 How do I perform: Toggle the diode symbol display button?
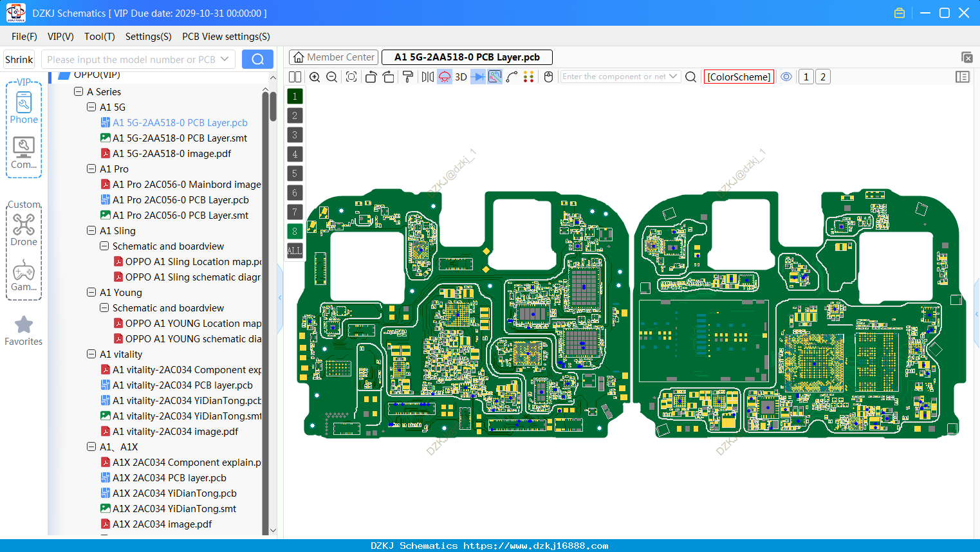click(478, 77)
